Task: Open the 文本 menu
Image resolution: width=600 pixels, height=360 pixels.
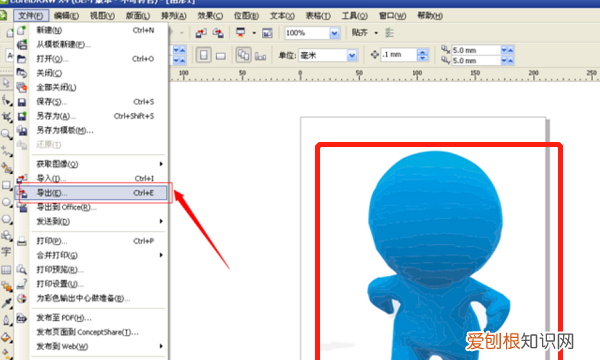Action: 282,16
